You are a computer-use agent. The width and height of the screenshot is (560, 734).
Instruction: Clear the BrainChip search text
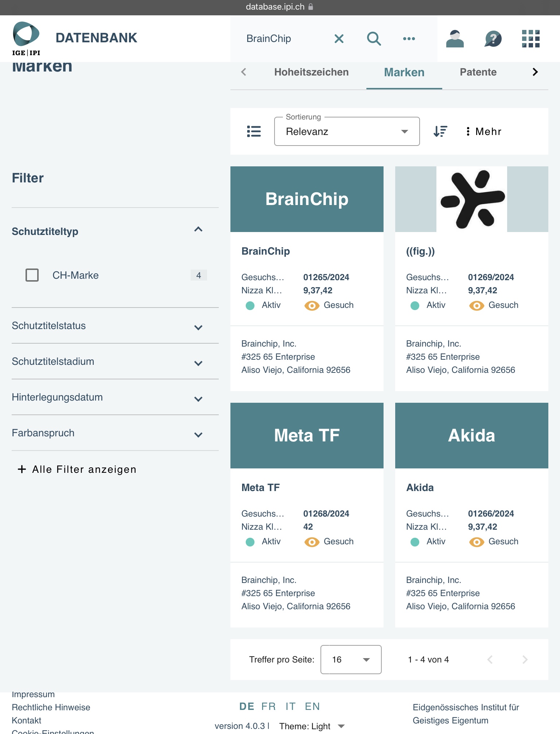pyautogui.click(x=339, y=38)
